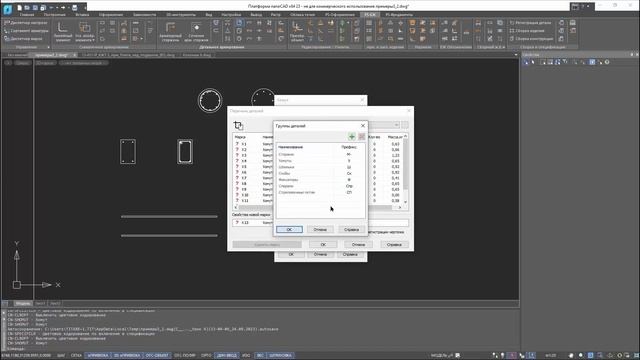Open Диспетчер марок in the ribbon

[23, 39]
